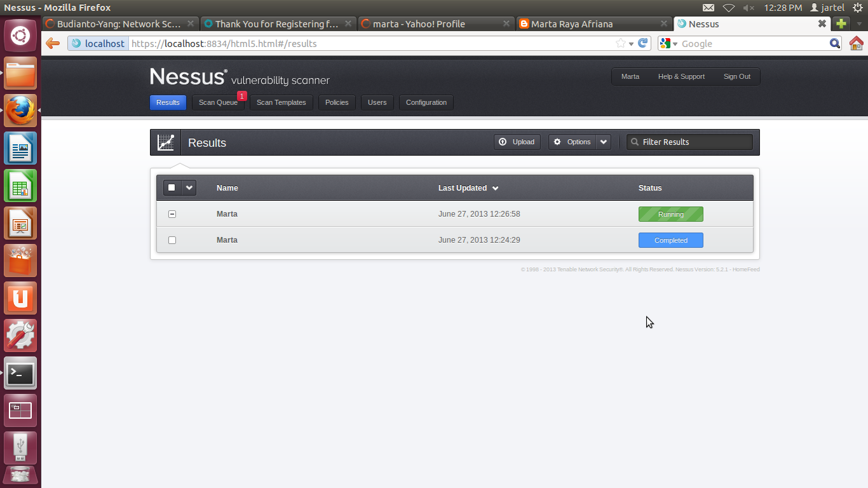Launch LibreOffice Impress from the dock
Viewport: 868px width, 488px height.
pos(20,223)
